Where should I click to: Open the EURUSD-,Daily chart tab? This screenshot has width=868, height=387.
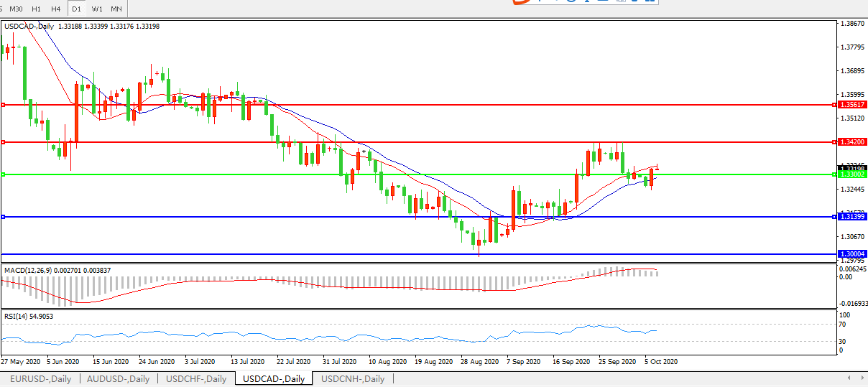pos(40,379)
